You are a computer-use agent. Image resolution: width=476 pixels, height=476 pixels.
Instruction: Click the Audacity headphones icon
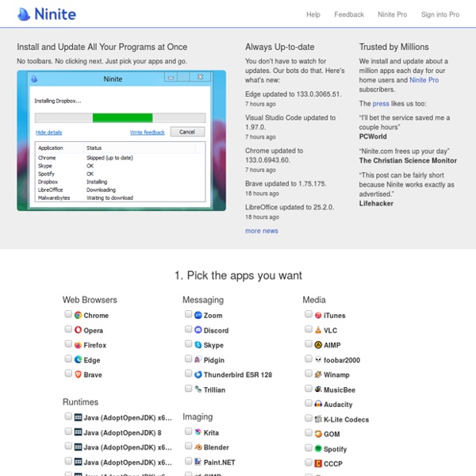coord(317,405)
